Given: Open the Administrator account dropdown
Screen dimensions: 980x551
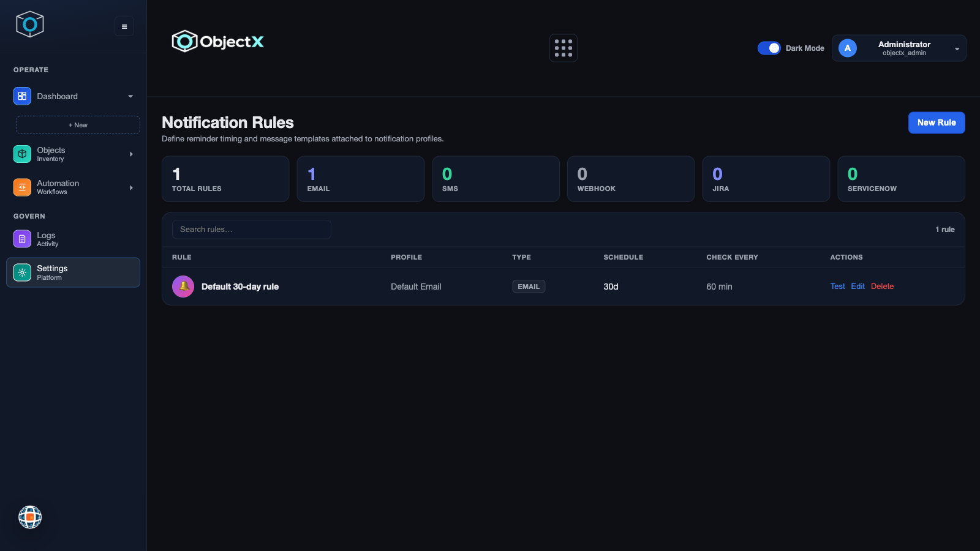Looking at the screenshot, I should [x=899, y=48].
